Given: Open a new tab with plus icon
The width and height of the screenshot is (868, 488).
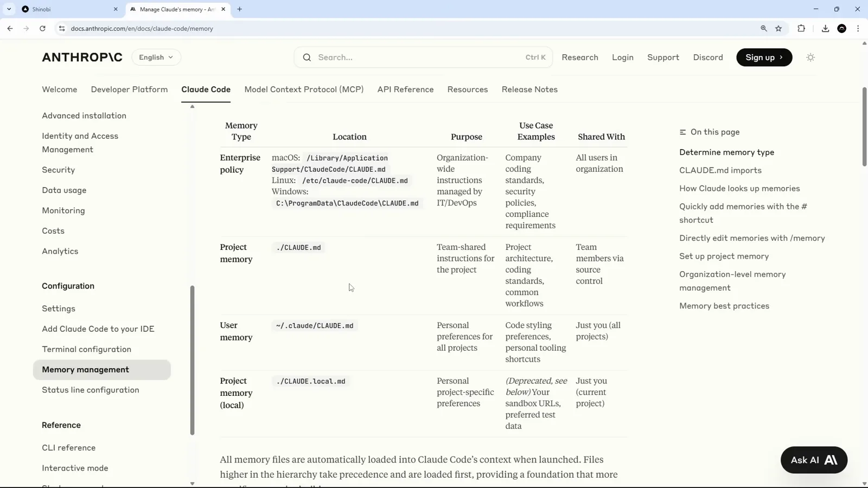Looking at the screenshot, I should 239,9.
